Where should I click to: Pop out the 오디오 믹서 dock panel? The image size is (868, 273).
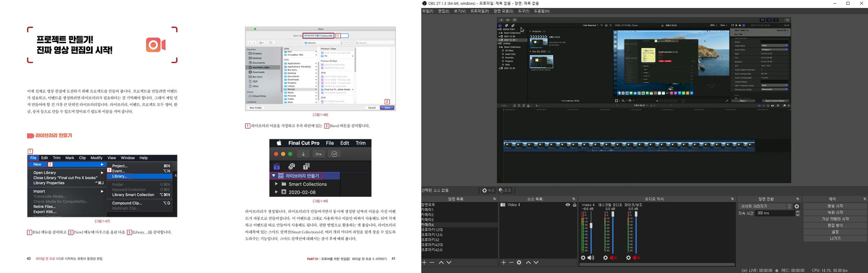coord(732,199)
